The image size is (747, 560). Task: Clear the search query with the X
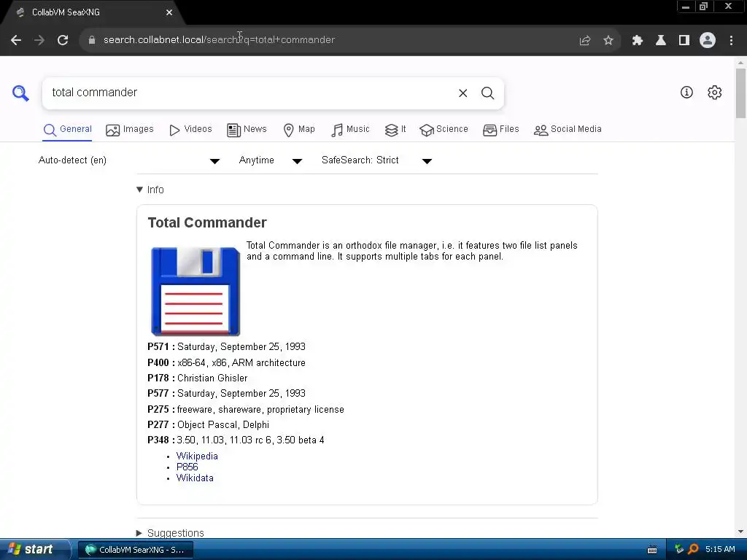pyautogui.click(x=463, y=93)
